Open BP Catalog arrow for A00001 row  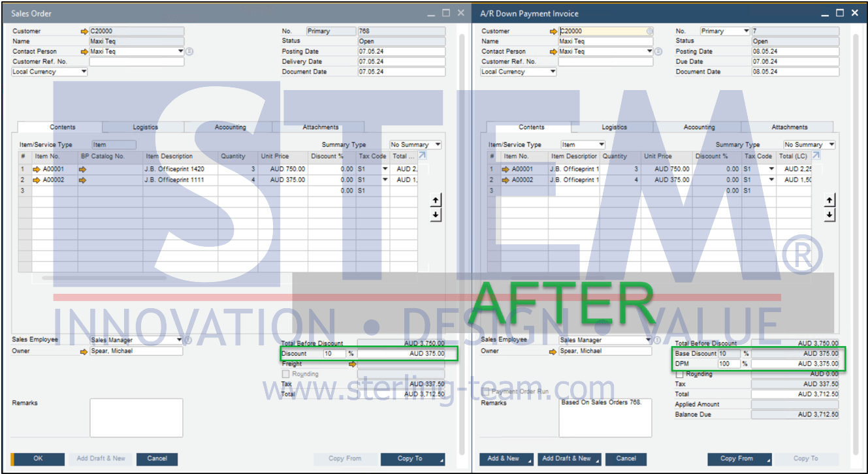83,169
